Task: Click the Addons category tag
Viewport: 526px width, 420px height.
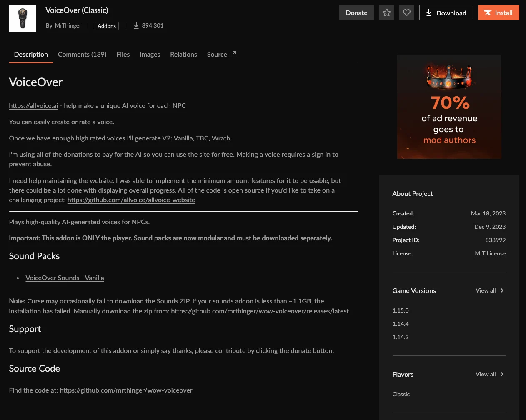Action: (x=107, y=26)
